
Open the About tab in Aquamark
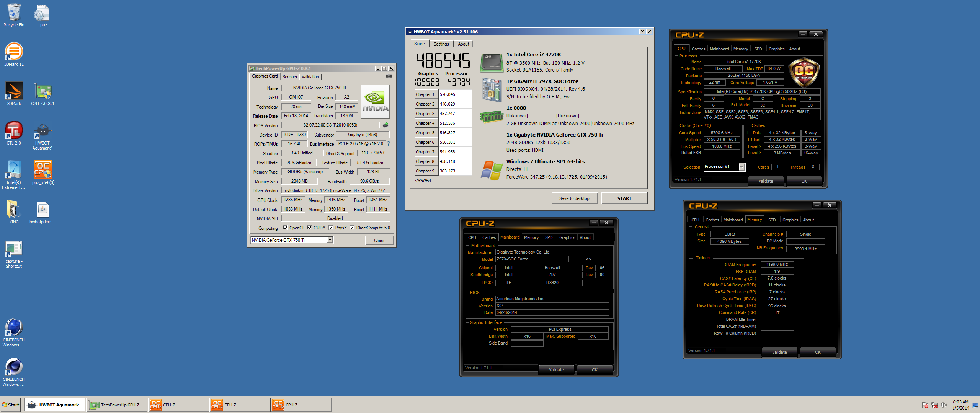464,44
